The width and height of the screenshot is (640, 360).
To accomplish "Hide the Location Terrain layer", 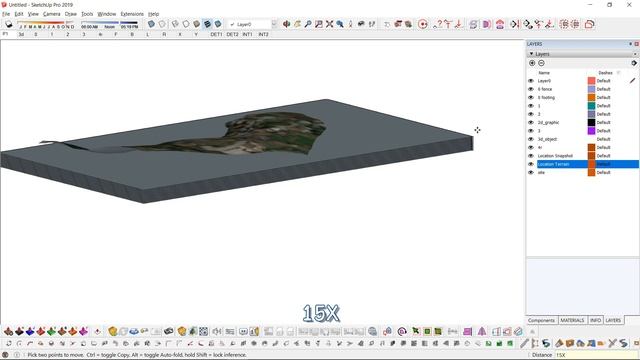I will [531, 164].
